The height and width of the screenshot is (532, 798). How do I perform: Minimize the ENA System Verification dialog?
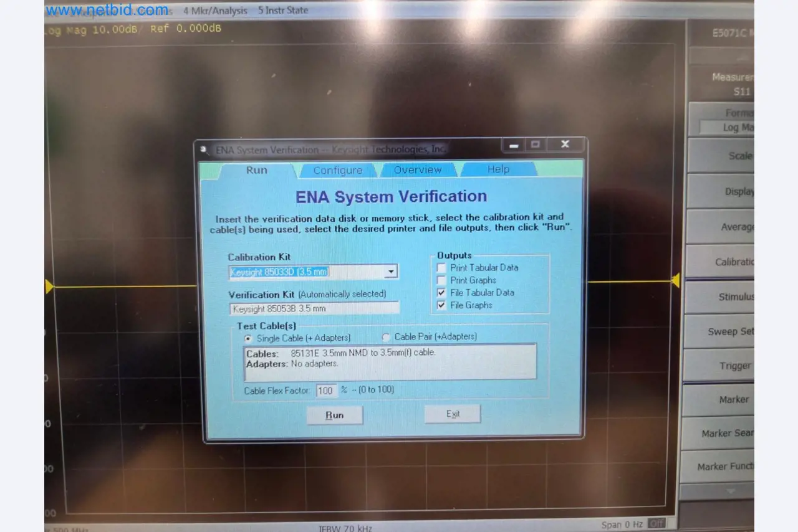coord(514,145)
